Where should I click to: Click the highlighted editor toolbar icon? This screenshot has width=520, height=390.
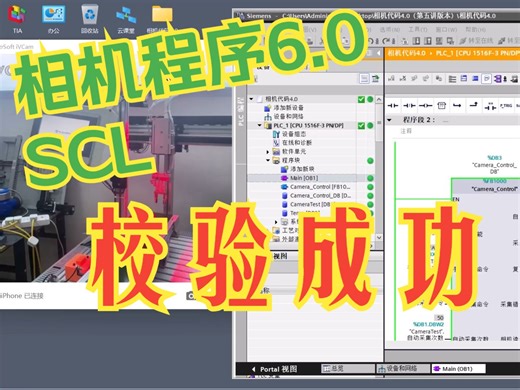tap(486, 79)
